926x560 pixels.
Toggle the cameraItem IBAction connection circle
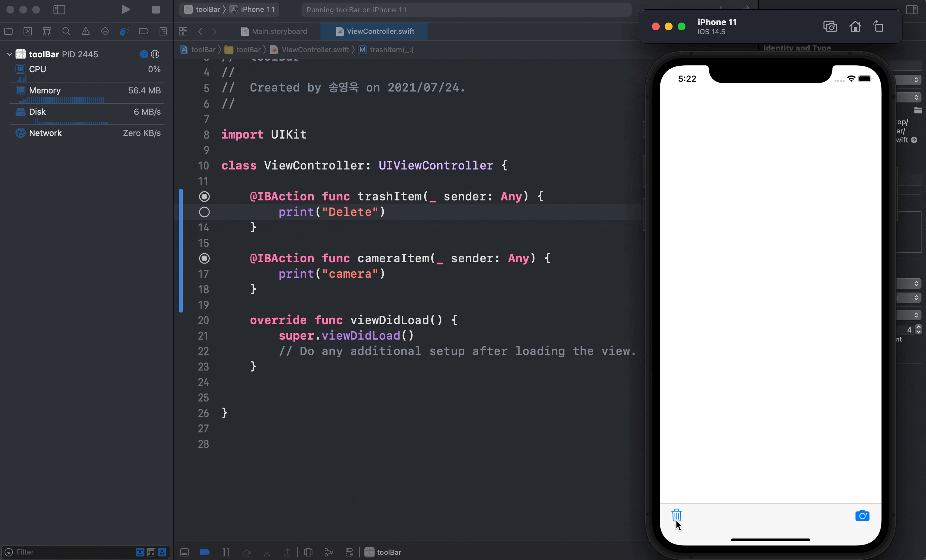204,258
